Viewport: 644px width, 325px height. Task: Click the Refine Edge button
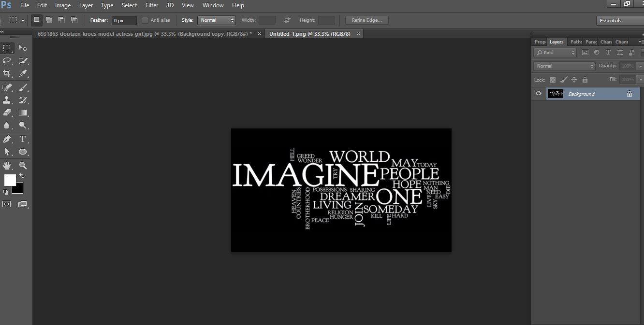(x=366, y=20)
